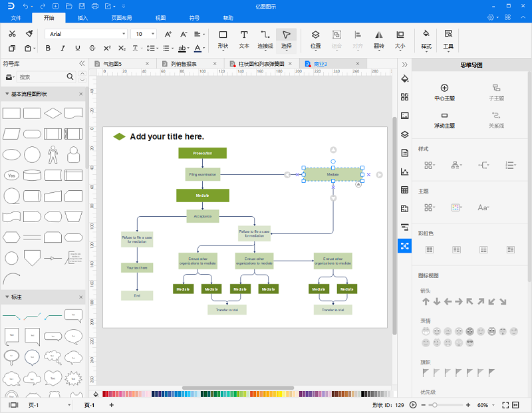532x413 pixels.
Task: Open the image panel in right sidebar
Action: click(x=405, y=116)
